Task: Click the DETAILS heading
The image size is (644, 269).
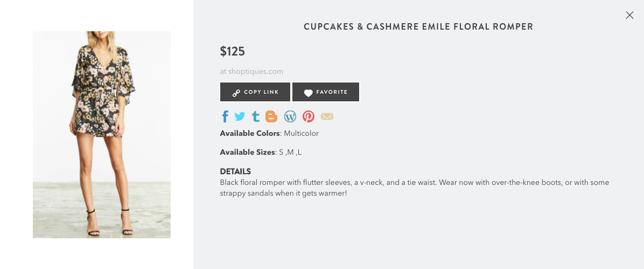Action: (235, 171)
